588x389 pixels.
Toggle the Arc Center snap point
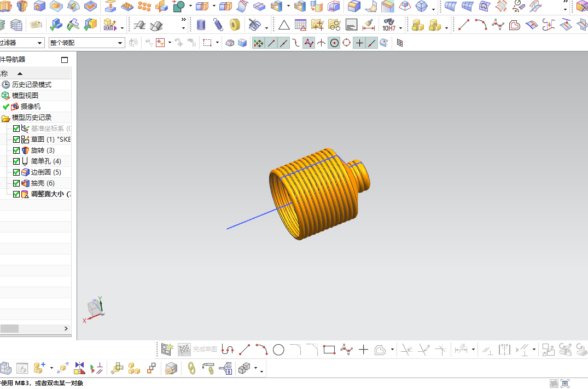click(x=334, y=43)
